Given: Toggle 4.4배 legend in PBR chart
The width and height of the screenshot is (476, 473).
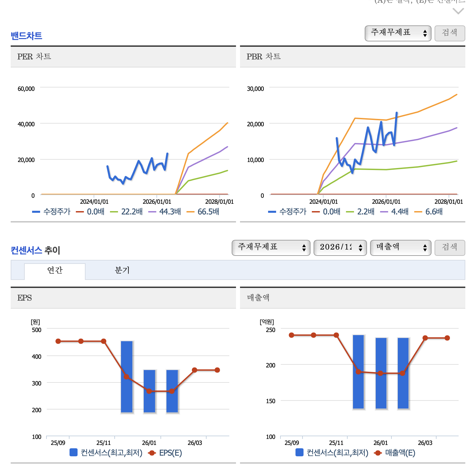Looking at the screenshot, I should pyautogui.click(x=394, y=211).
